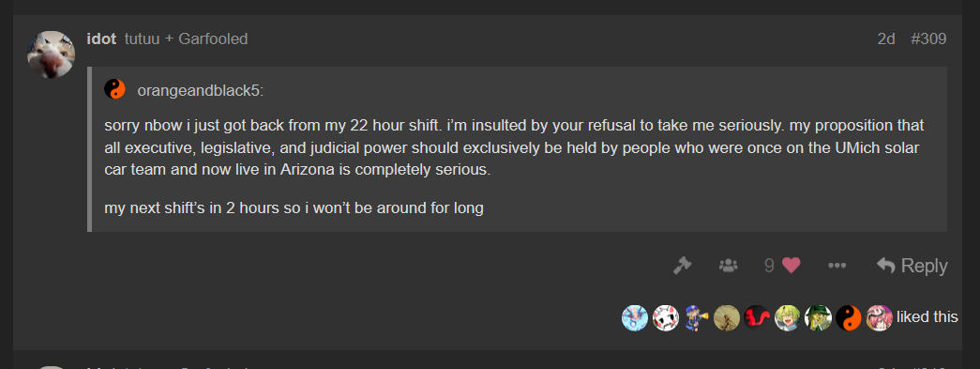This screenshot has width=980, height=369.
Task: Click the group of people icon
Action: (728, 266)
